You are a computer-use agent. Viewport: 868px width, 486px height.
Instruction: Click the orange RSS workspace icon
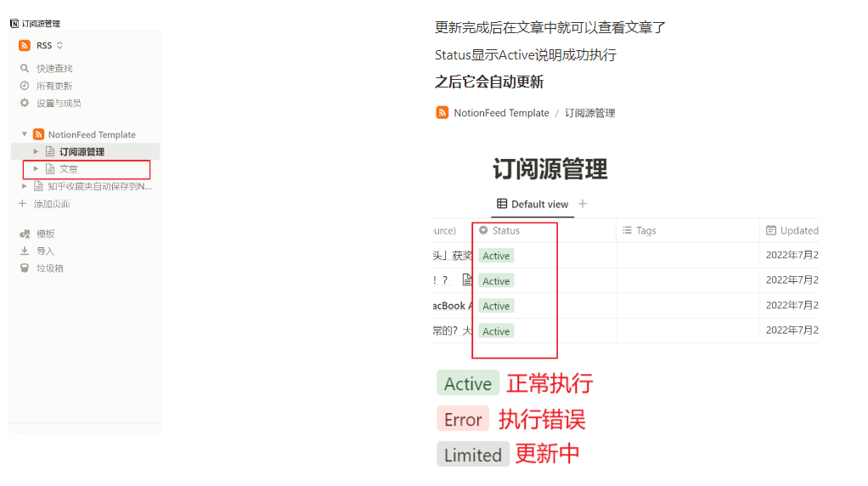tap(25, 45)
